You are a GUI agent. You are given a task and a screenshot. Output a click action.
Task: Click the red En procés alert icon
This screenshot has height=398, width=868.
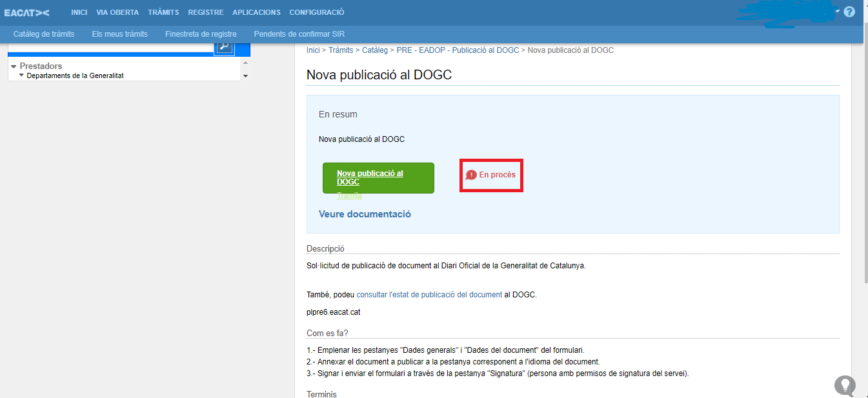coord(471,175)
